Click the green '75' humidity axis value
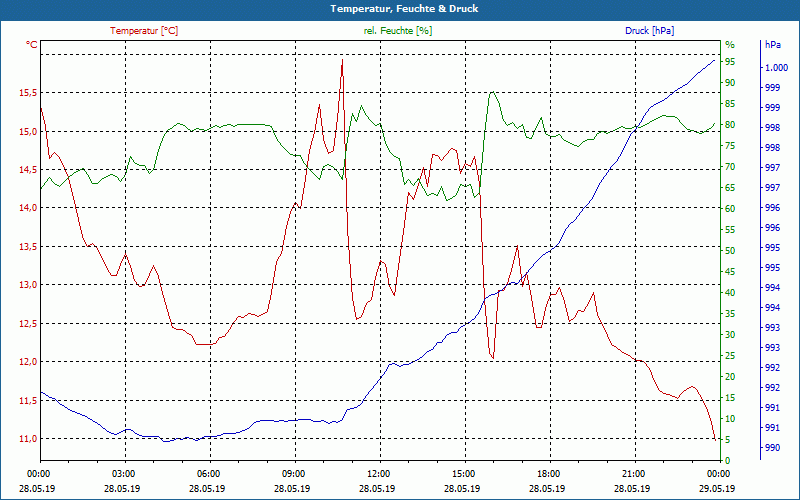800x500 pixels. coord(730,146)
